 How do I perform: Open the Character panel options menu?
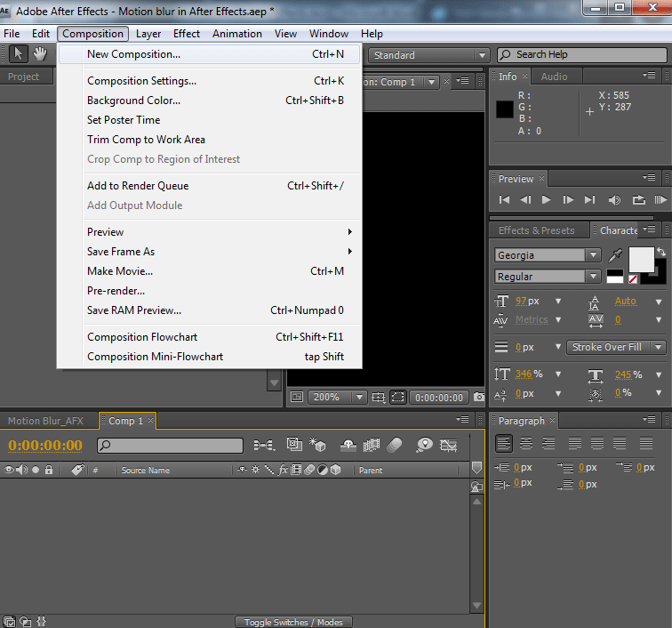(x=649, y=229)
